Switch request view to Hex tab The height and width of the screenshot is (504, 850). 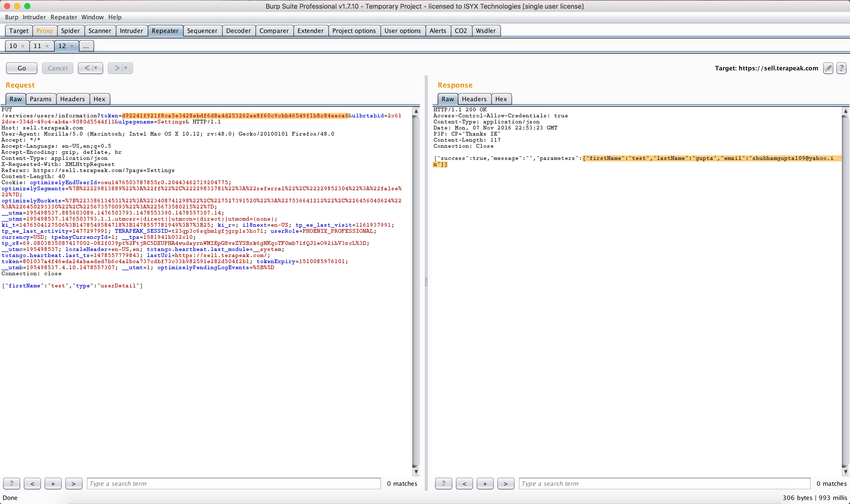[x=99, y=99]
